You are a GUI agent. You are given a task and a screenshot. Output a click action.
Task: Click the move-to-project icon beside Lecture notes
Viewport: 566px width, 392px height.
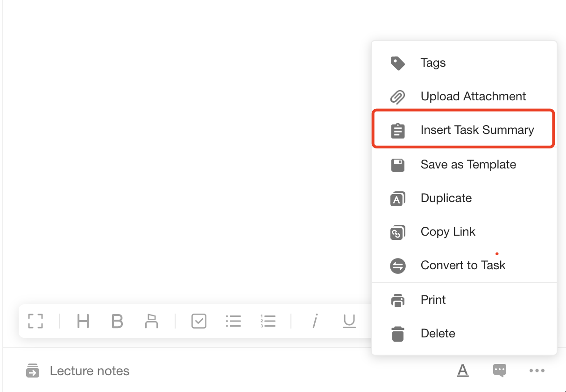click(32, 370)
